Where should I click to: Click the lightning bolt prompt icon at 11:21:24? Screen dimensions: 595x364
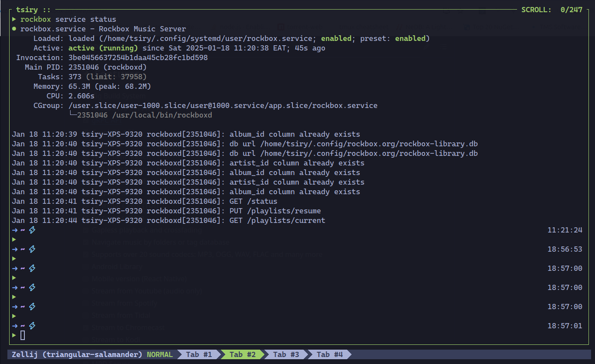pos(31,230)
